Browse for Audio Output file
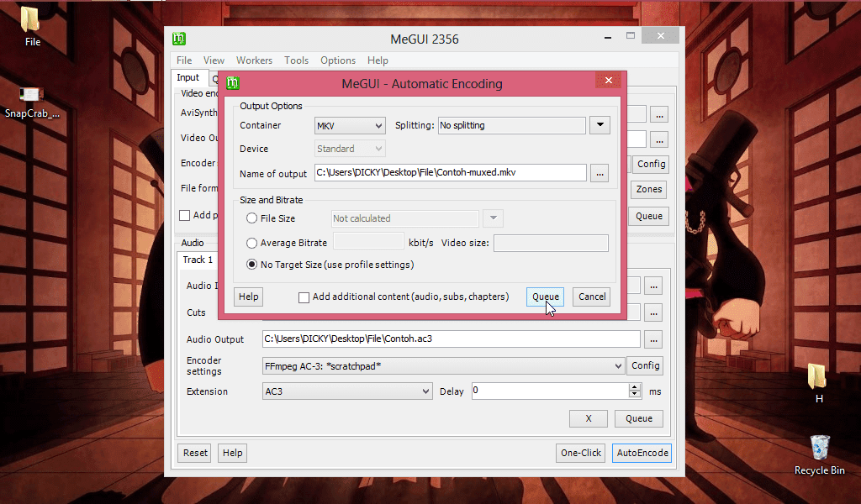The image size is (861, 504). click(x=653, y=339)
